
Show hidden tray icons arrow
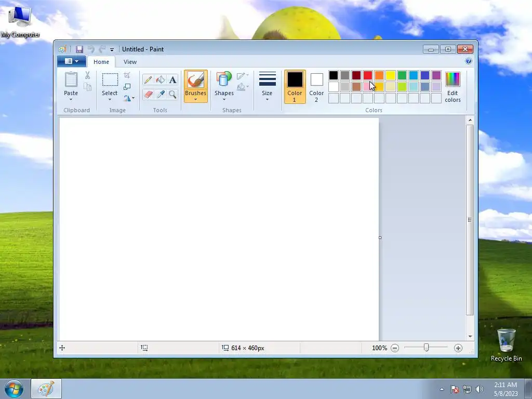coord(442,389)
